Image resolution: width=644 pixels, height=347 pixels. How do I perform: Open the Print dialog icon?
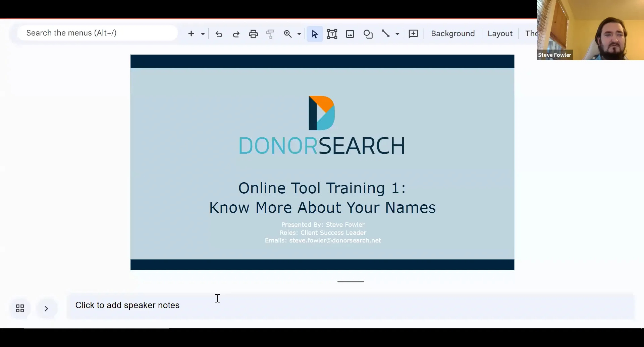253,34
